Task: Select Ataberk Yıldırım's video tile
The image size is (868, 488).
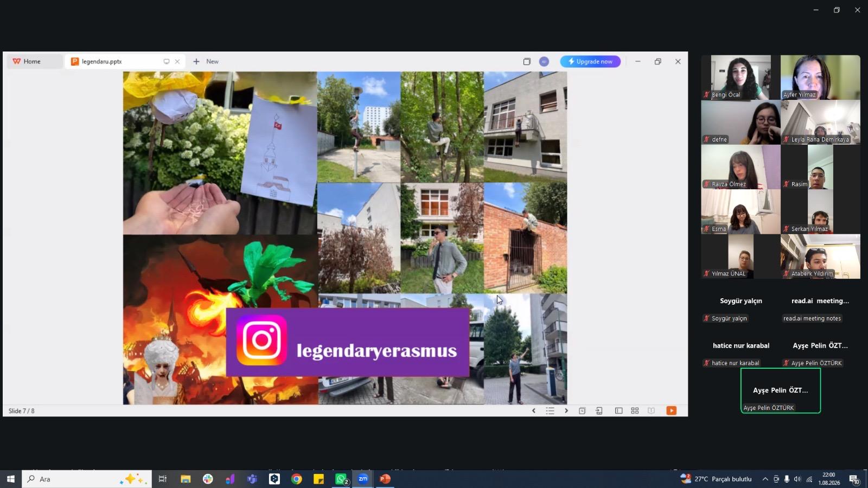Action: (x=820, y=256)
